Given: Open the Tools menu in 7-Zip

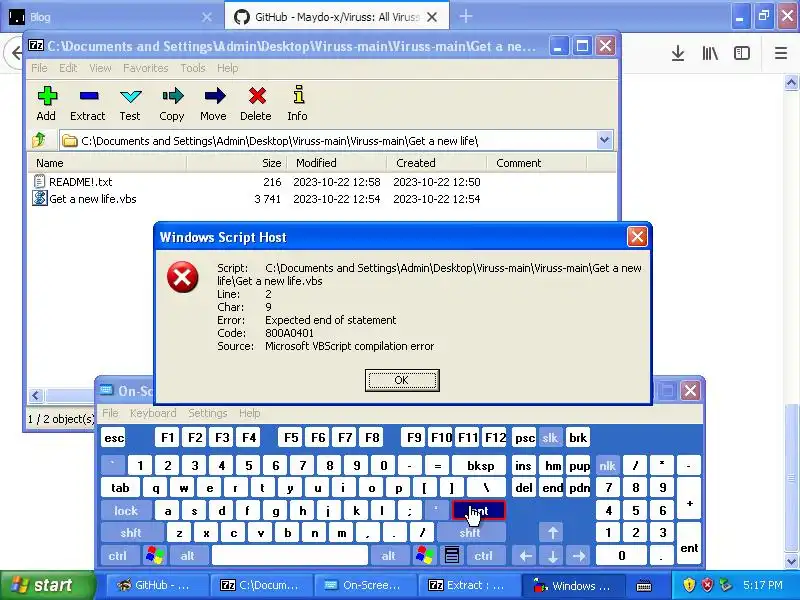Looking at the screenshot, I should click(x=192, y=68).
